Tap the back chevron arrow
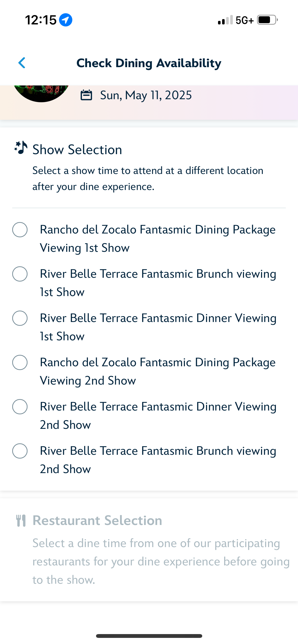 [22, 63]
